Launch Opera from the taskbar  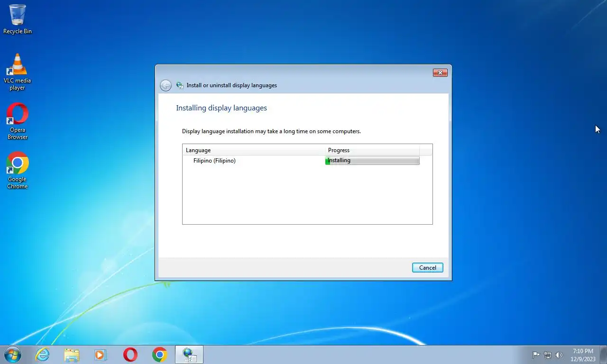point(130,355)
